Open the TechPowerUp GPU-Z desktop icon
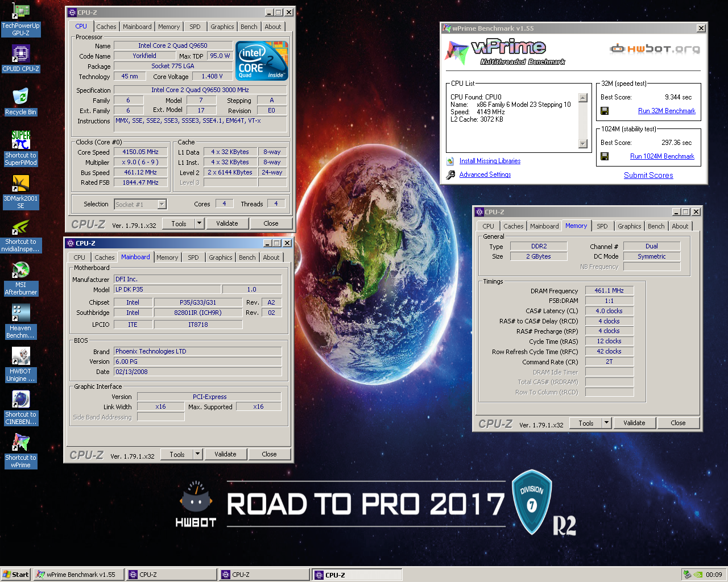The image size is (728, 582). (x=20, y=20)
